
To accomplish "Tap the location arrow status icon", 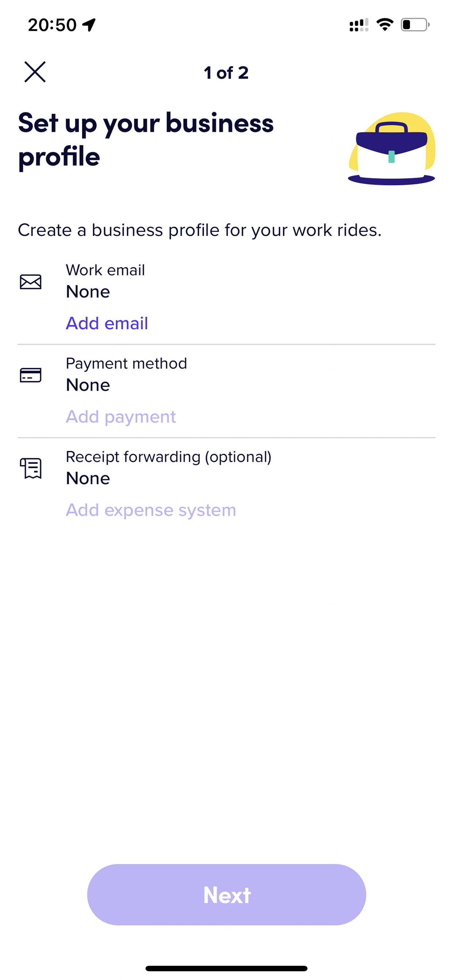I will point(89,25).
